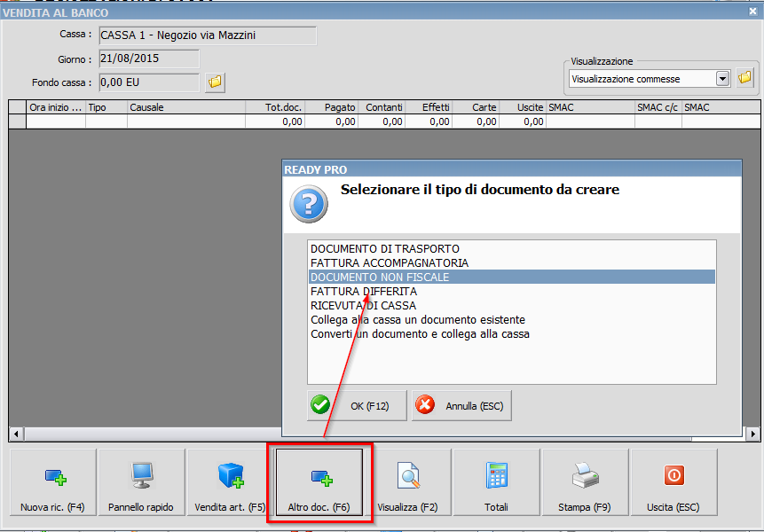Click folder icon beside Fondo cassa

pyautogui.click(x=215, y=82)
